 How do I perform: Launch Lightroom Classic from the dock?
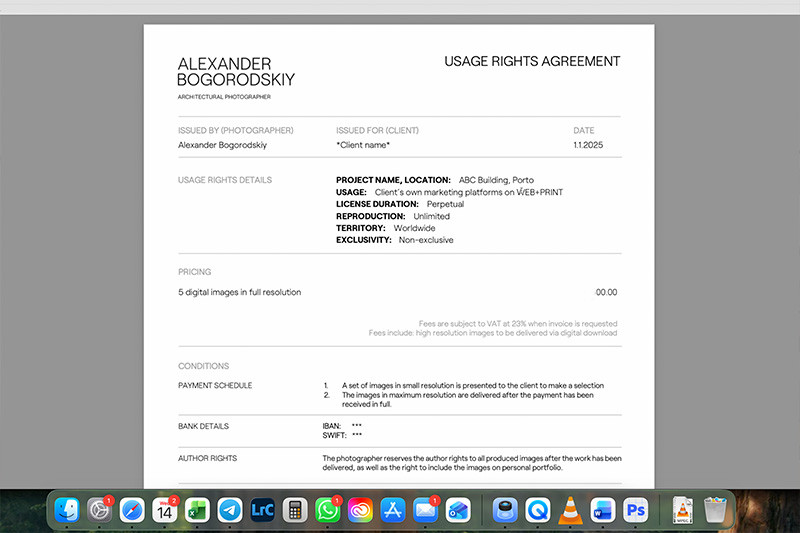[263, 511]
